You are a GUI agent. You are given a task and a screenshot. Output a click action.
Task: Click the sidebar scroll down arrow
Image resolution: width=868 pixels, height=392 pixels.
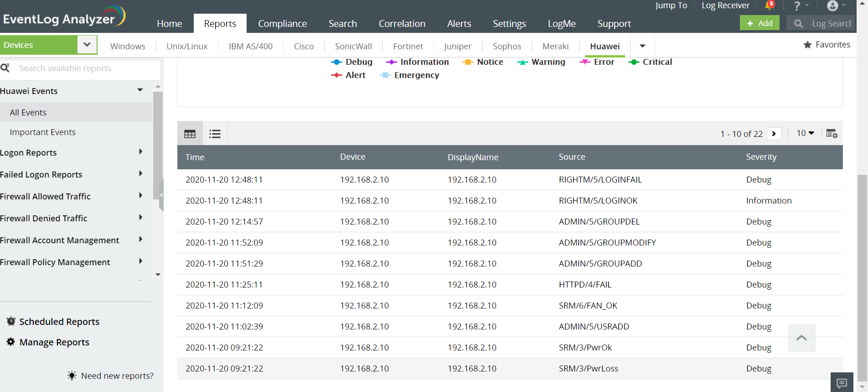(x=158, y=274)
